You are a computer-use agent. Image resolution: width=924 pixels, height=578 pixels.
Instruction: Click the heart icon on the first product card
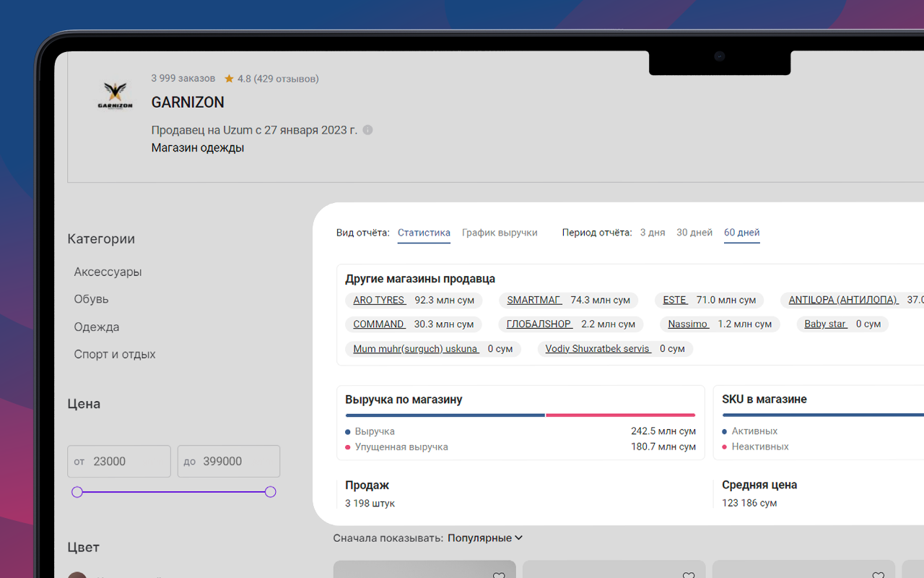pos(499,576)
